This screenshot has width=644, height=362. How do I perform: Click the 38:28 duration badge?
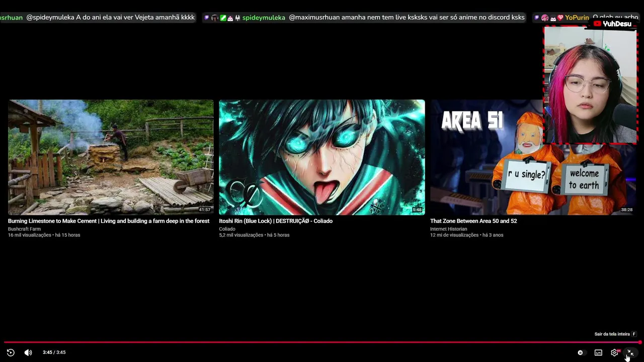[626, 210]
